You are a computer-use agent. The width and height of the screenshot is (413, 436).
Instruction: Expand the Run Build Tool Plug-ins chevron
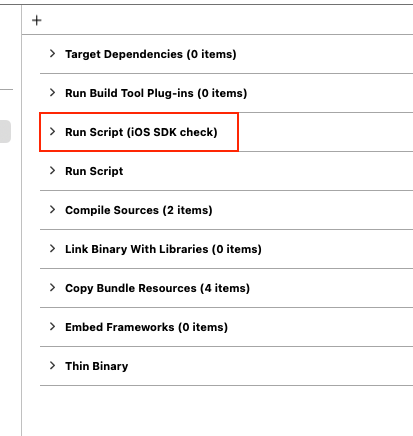tap(52, 92)
